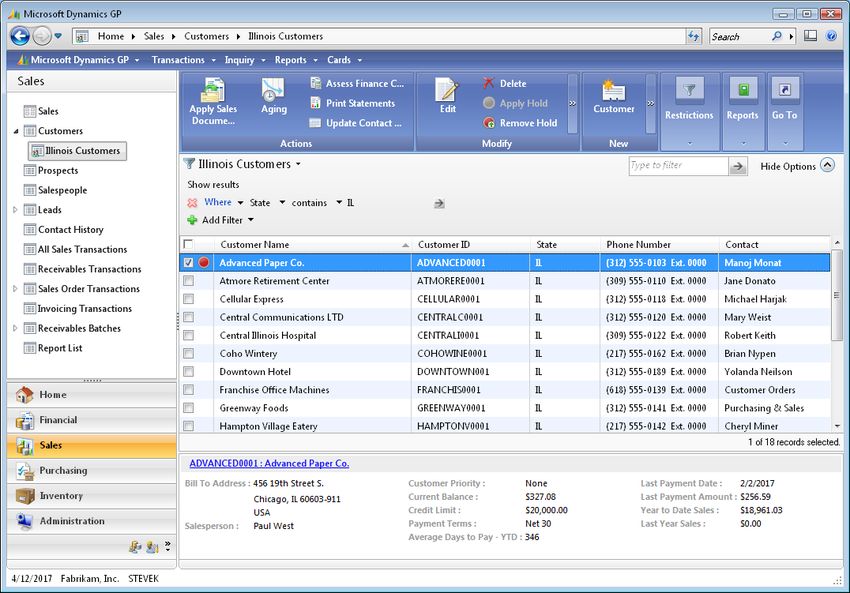Viewport: 850px width, 593px height.
Task: Click Print Statements
Action: pos(352,103)
